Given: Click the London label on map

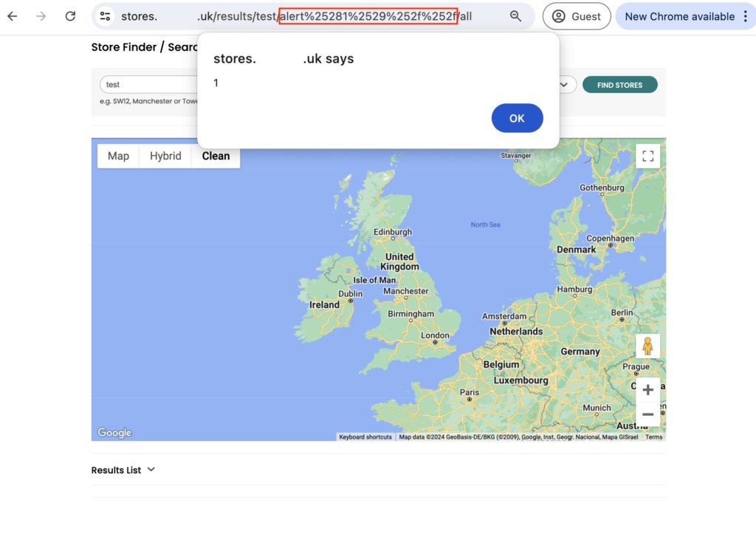Looking at the screenshot, I should (435, 335).
